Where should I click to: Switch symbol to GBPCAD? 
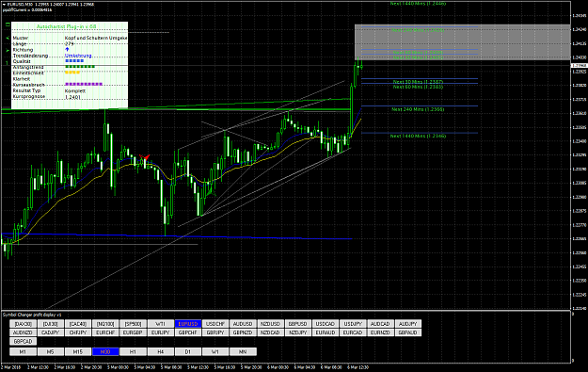[x=24, y=342]
